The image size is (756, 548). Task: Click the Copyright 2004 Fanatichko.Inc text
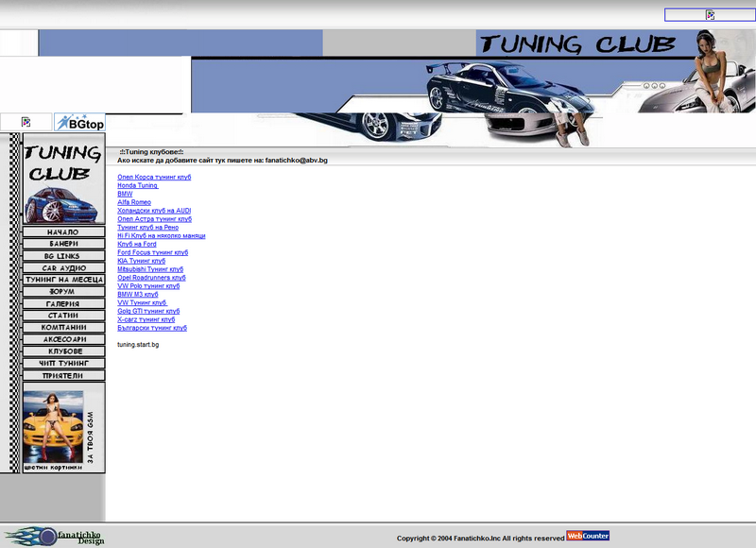click(480, 539)
